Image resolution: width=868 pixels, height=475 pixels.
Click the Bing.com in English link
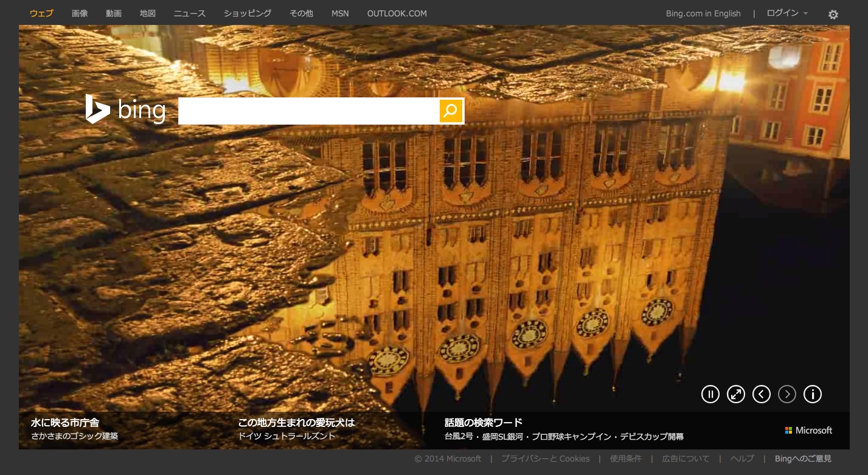click(703, 13)
